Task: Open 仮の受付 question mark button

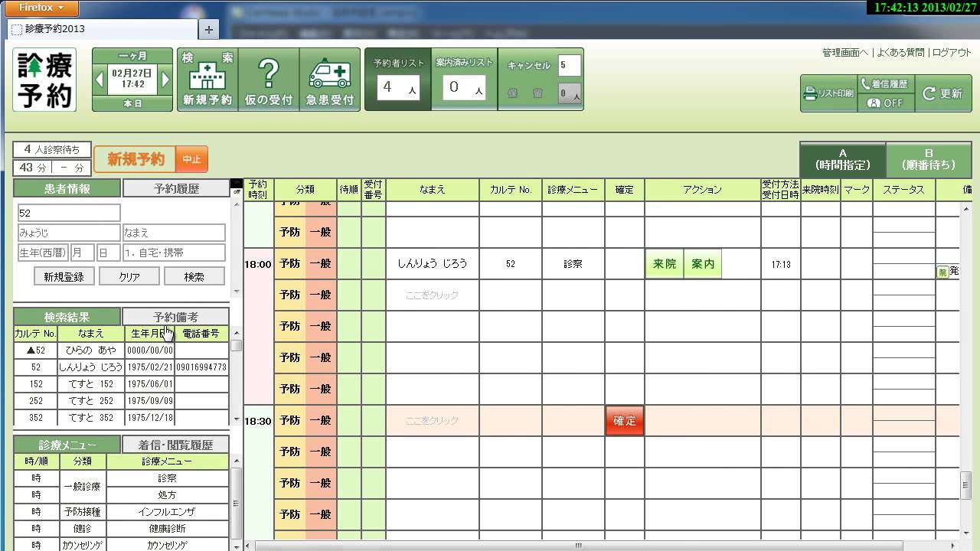Action: point(268,80)
